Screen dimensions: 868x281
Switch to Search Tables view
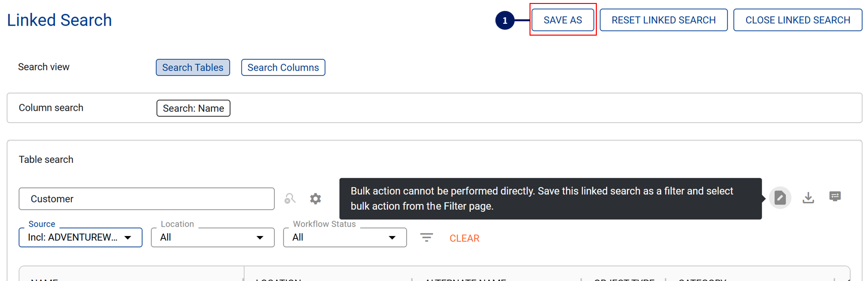[x=193, y=67]
